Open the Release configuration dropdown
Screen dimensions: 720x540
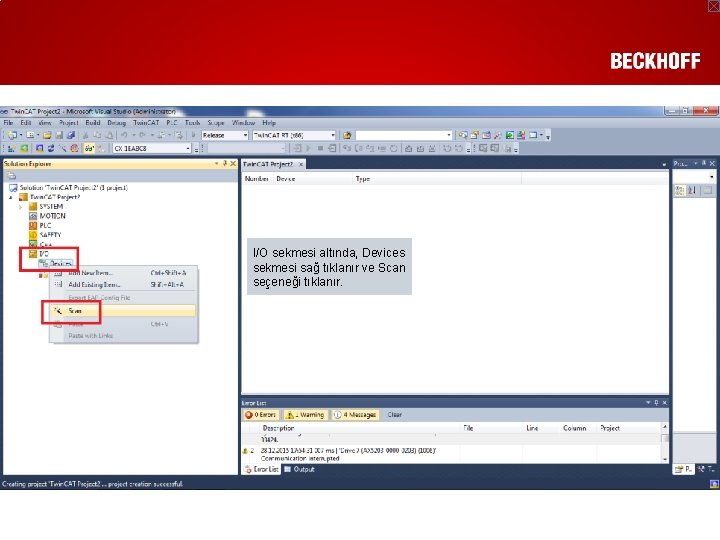click(245, 135)
